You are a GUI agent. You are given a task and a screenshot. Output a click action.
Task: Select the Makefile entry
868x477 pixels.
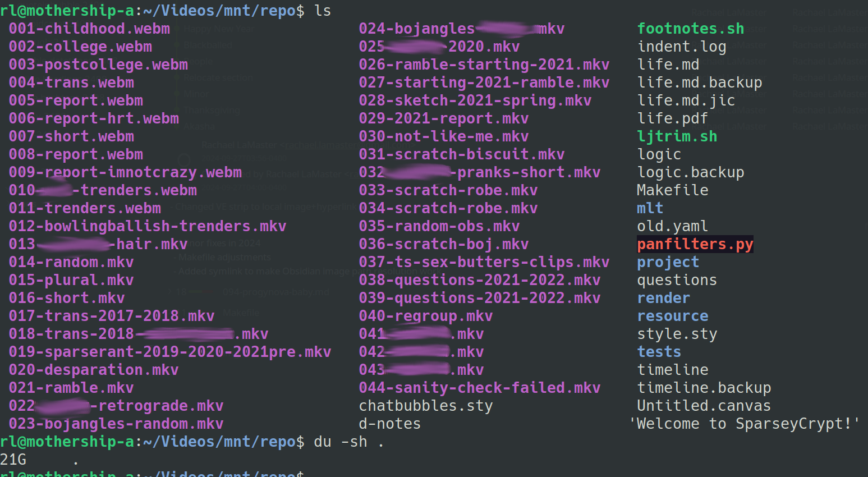coord(672,190)
